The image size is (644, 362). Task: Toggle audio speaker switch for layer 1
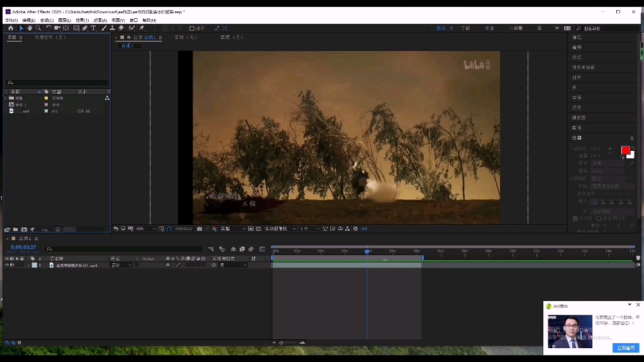coord(13,265)
